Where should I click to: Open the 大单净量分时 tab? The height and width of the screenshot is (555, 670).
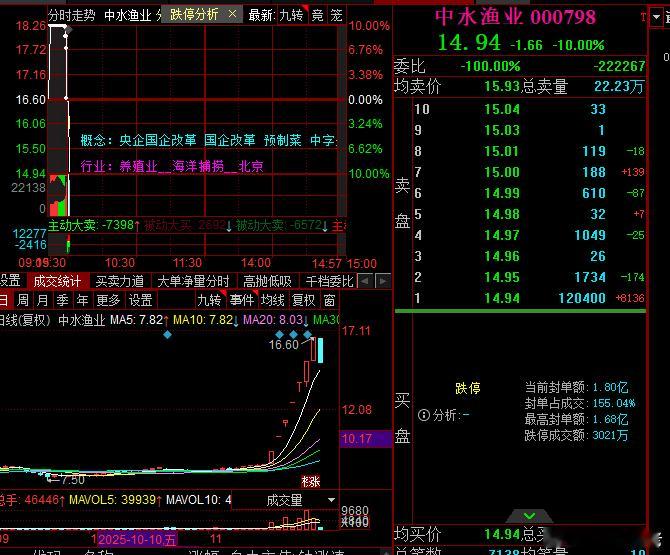[194, 281]
